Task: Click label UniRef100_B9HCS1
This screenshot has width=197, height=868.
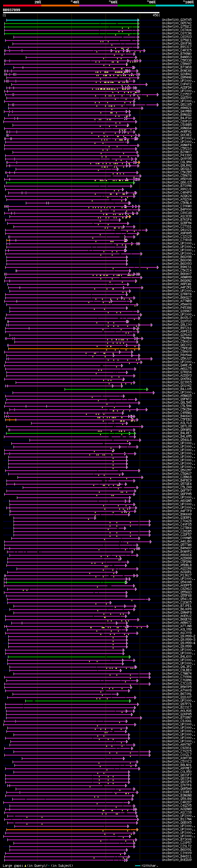Action: 177,267
